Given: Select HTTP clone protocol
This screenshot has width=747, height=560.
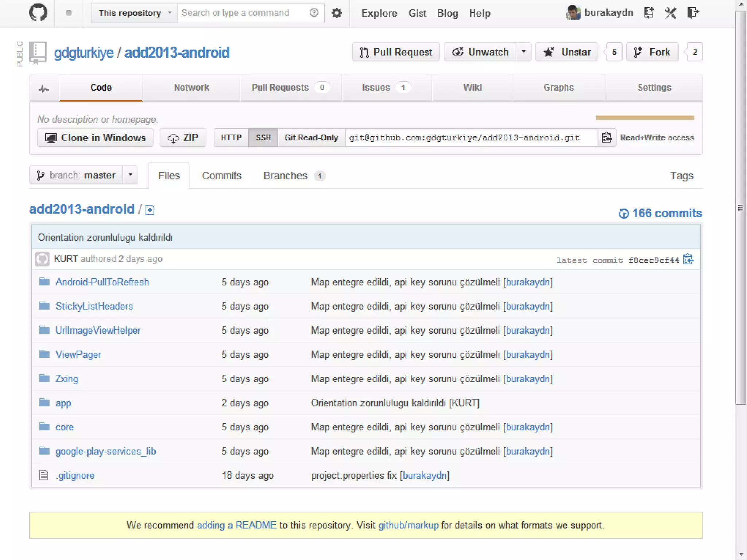Looking at the screenshot, I should pyautogui.click(x=231, y=137).
